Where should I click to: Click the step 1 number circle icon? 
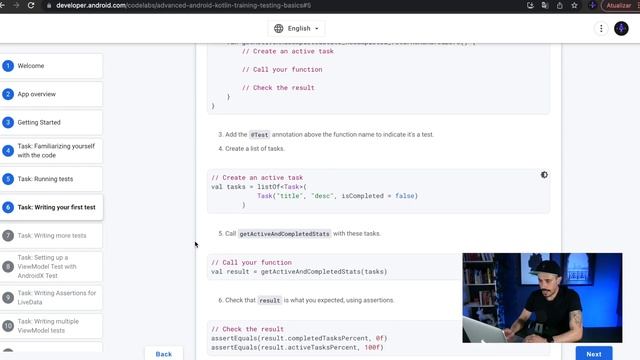pos(8,66)
